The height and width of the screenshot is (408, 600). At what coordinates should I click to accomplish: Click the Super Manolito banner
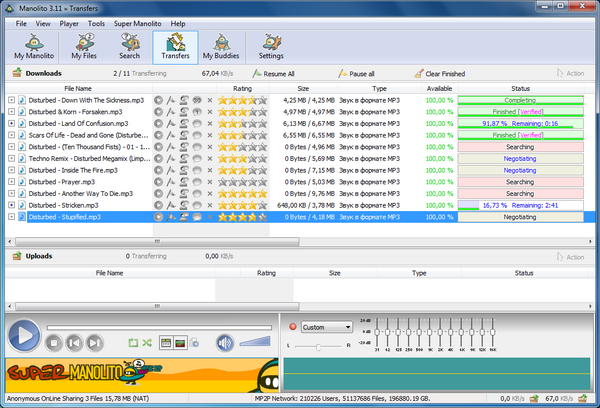[x=142, y=375]
